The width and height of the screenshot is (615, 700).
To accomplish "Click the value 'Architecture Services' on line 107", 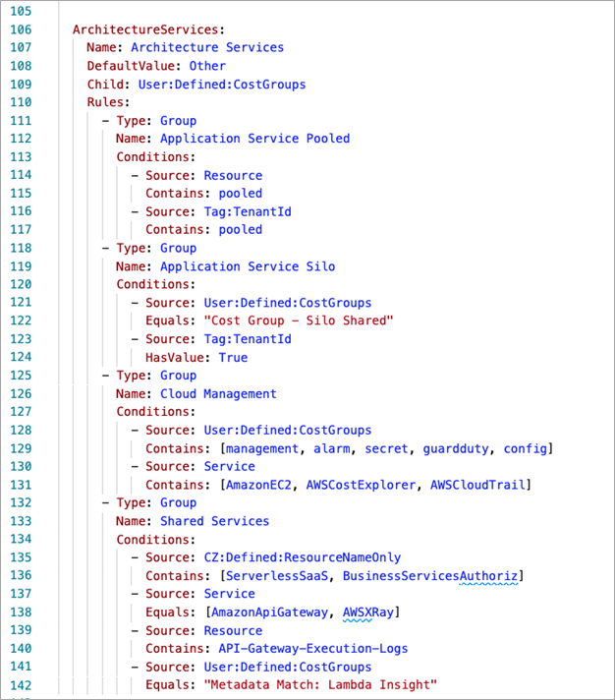I will click(x=207, y=47).
